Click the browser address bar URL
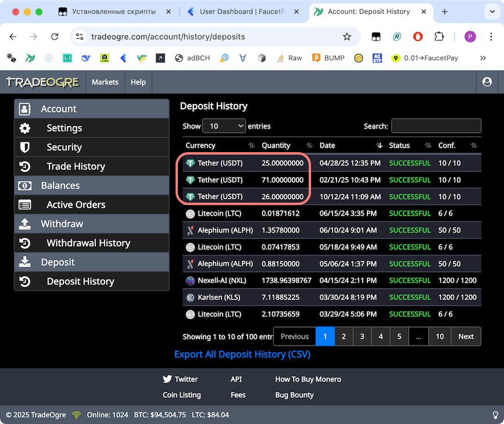Screen dimensions: 504x424 (x=168, y=37)
